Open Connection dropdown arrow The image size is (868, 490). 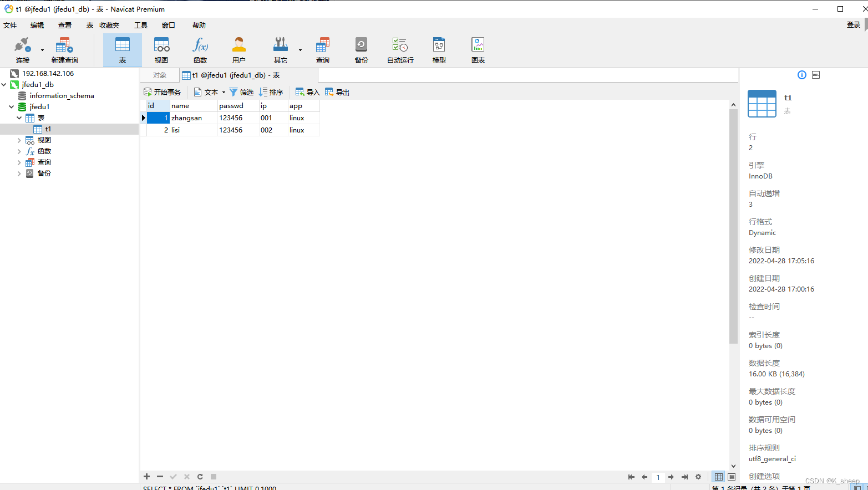click(42, 50)
